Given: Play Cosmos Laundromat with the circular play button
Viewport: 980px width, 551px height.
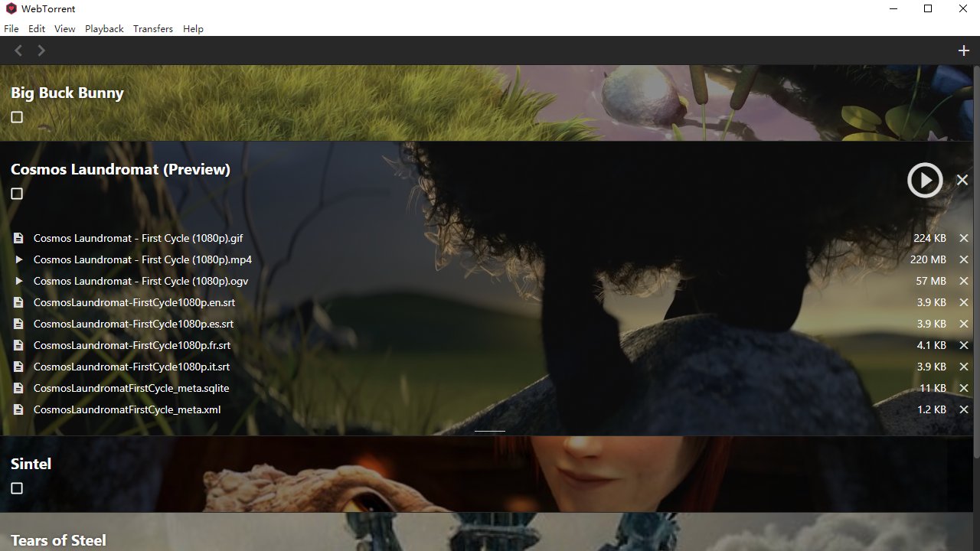Looking at the screenshot, I should pos(925,180).
